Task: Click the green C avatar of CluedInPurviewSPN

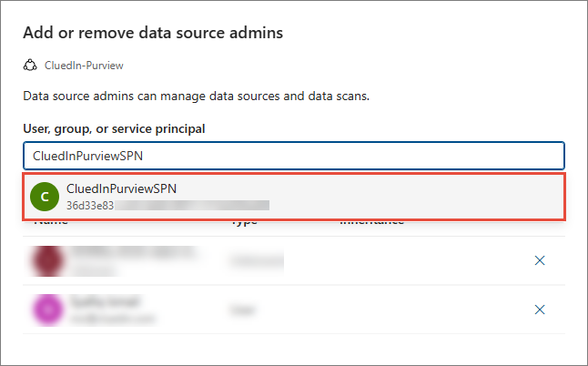Action: 45,197
